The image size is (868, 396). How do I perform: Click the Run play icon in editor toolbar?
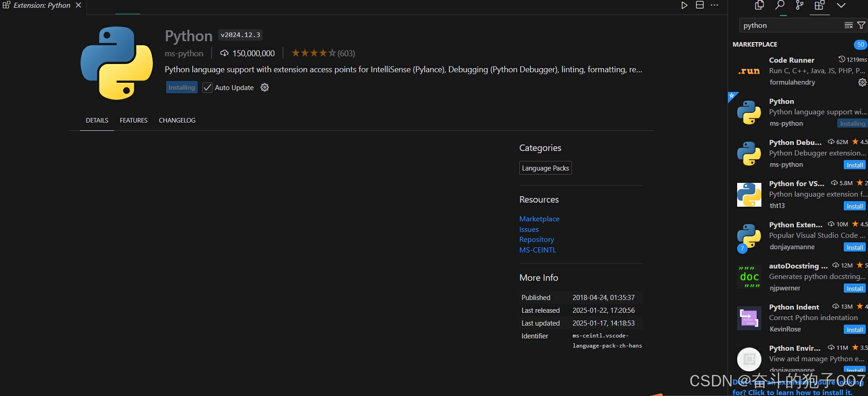(684, 5)
